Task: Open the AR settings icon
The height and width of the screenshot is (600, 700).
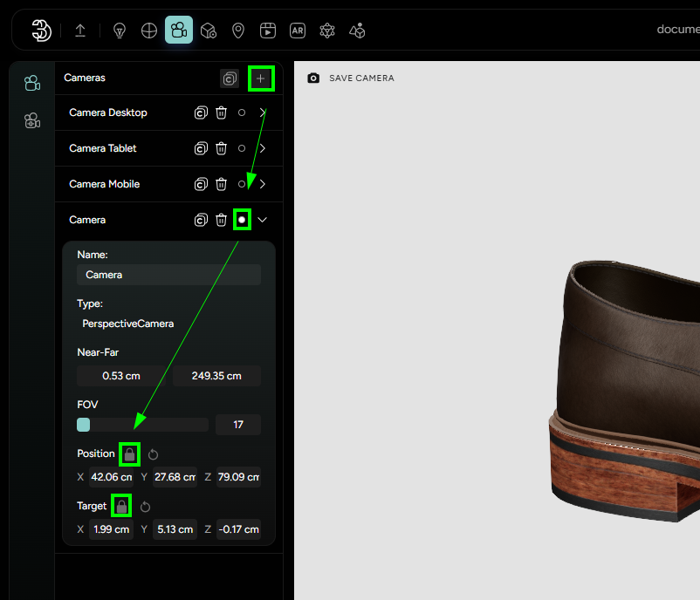Action: click(298, 31)
